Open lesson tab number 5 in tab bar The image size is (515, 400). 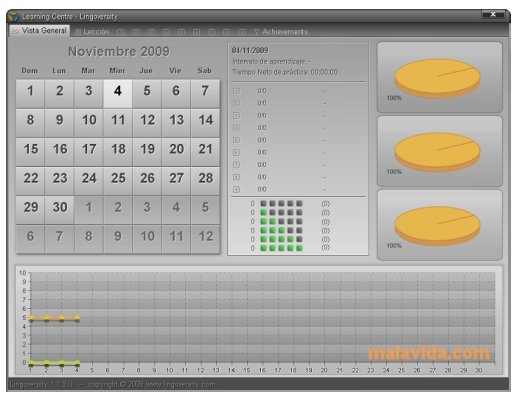[x=181, y=32]
